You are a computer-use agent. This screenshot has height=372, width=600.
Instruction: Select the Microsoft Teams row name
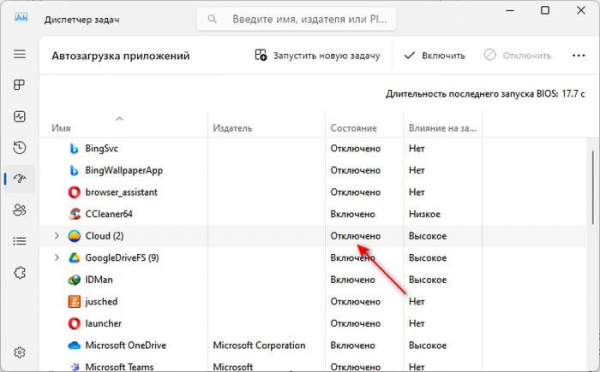(119, 367)
